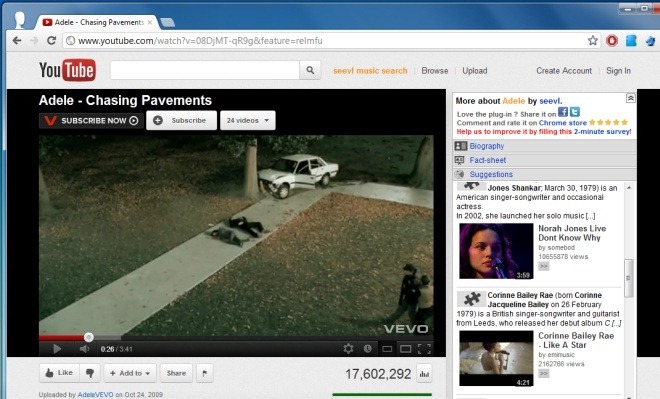The image size is (660, 399).
Task: Switch to the small player size
Action: pos(387,349)
